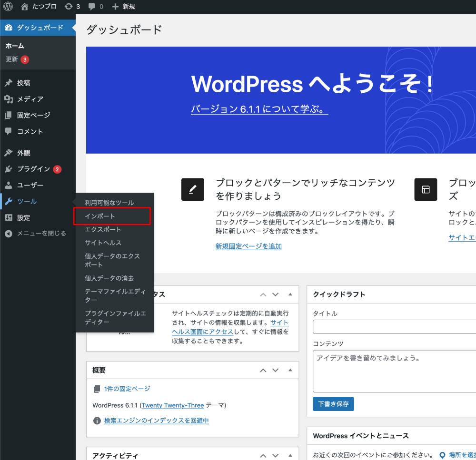Image resolution: width=476 pixels, height=460 pixels.
Task: Click the メディア icon in sidebar
Action: (x=9, y=99)
